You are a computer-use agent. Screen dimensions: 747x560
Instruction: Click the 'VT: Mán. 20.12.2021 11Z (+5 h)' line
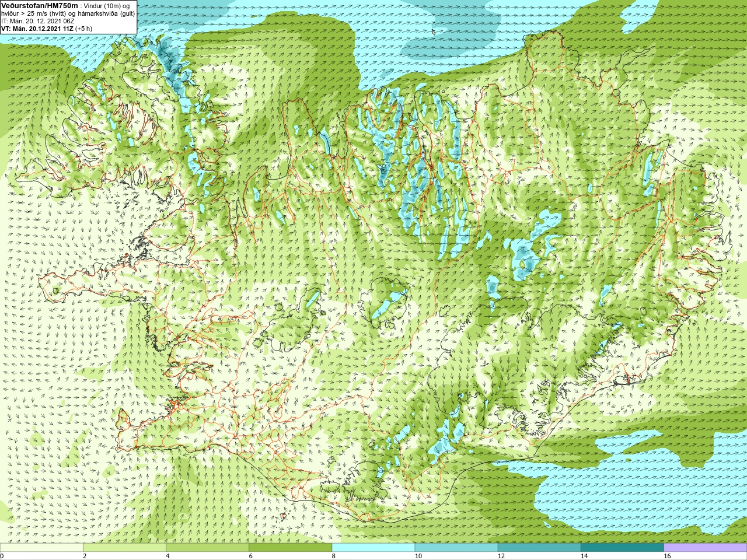pyautogui.click(x=47, y=29)
